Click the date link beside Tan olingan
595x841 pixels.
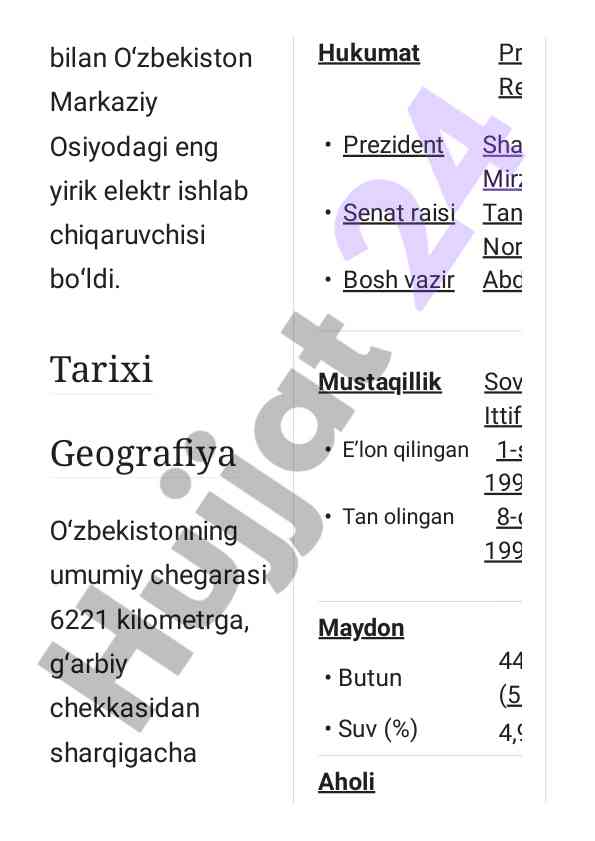pyautogui.click(x=503, y=534)
